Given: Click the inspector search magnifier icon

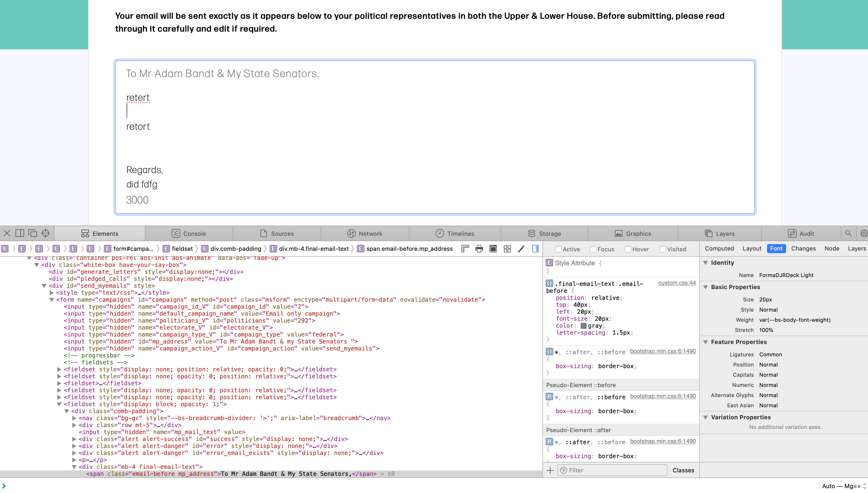Looking at the screenshot, I should pos(848,233).
